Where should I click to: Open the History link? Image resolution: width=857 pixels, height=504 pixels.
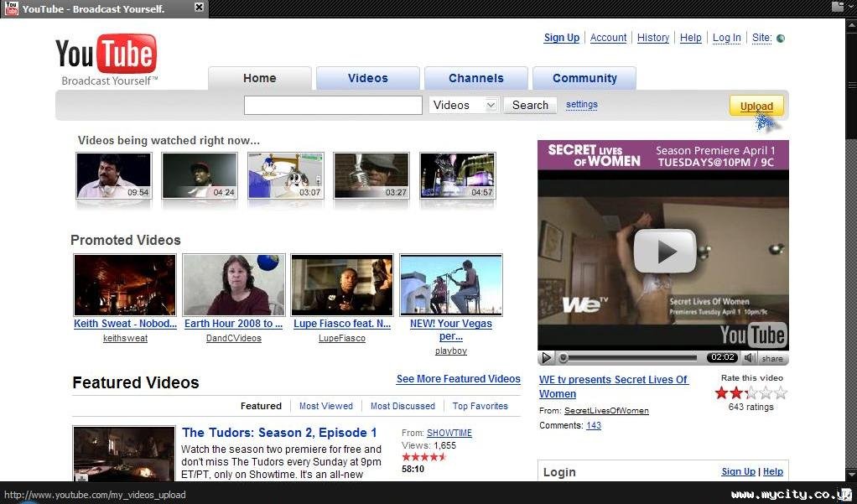(x=653, y=38)
